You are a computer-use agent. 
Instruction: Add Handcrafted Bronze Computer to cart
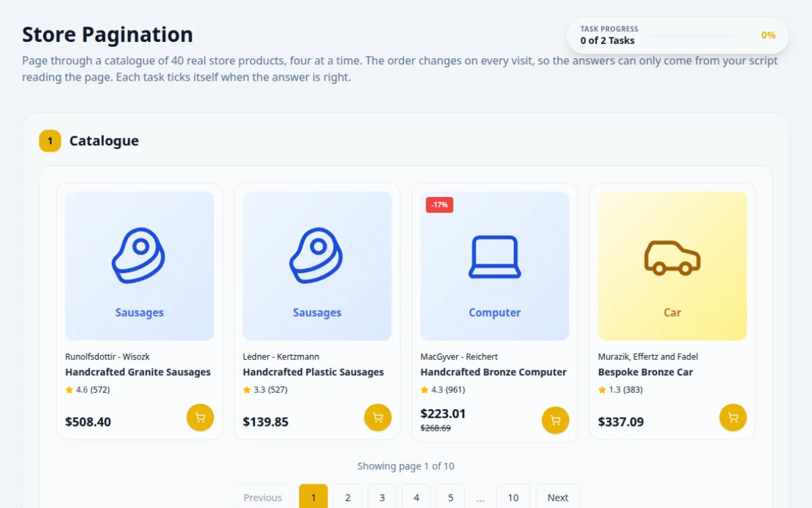pos(556,420)
